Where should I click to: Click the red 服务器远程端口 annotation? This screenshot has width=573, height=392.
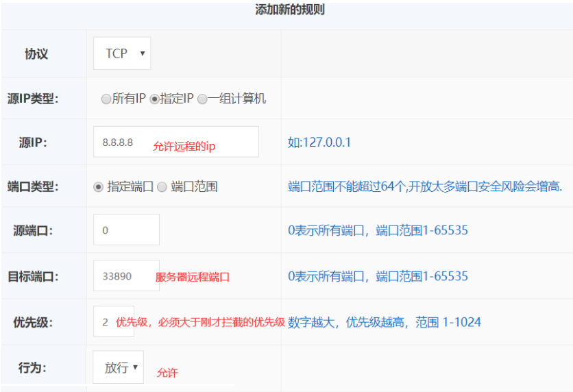click(x=193, y=277)
